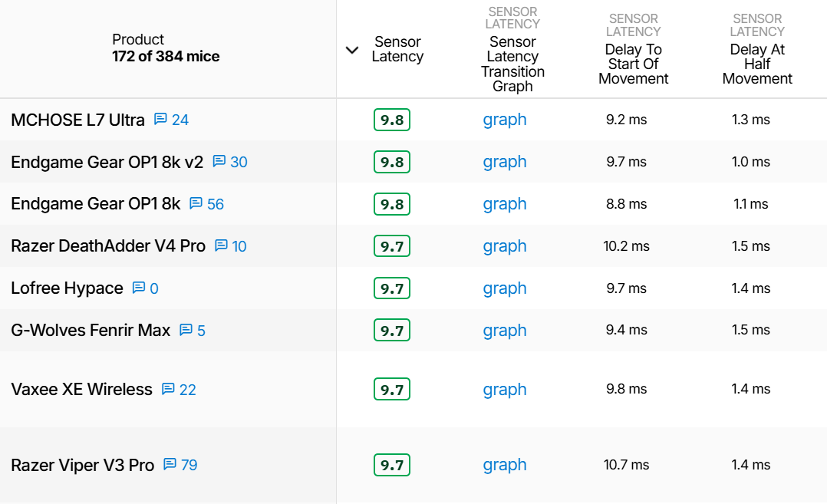Click 9.7 score badge for Lofree Hypace

click(392, 288)
